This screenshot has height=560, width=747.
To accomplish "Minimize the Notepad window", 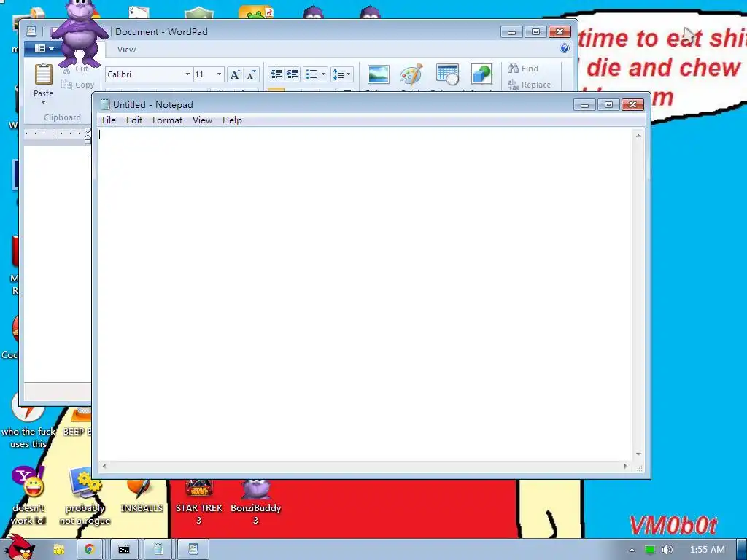I will pyautogui.click(x=584, y=105).
